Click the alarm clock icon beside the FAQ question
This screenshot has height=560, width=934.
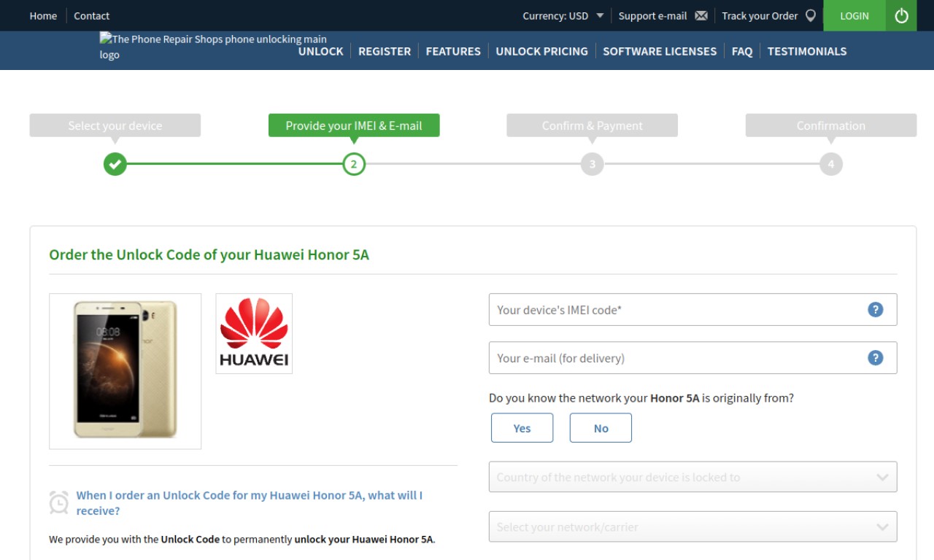[59, 502]
